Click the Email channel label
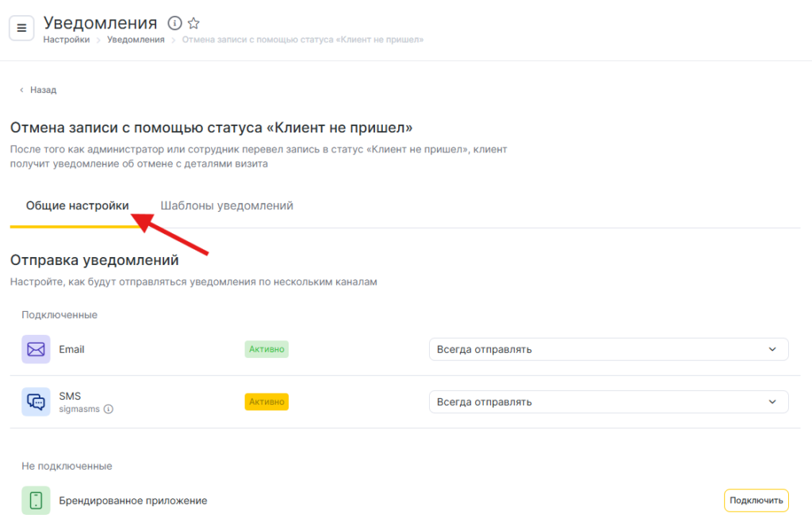This screenshot has height=530, width=812. pyautogui.click(x=71, y=349)
